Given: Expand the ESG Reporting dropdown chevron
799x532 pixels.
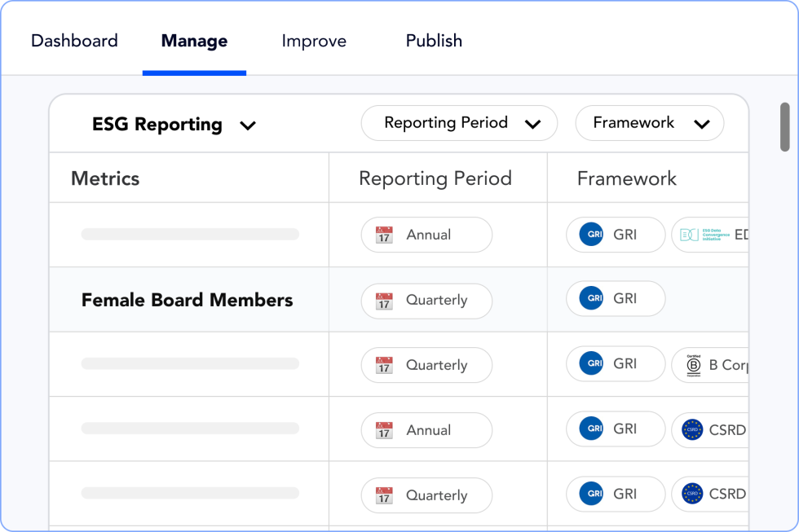Looking at the screenshot, I should tap(248, 125).
